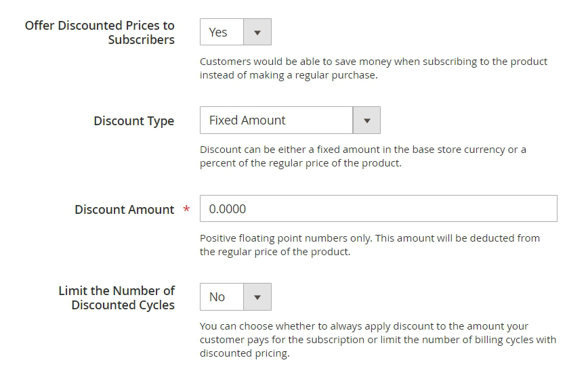Click the 'Discount Type' field label
The height and width of the screenshot is (379, 588).
tap(133, 121)
